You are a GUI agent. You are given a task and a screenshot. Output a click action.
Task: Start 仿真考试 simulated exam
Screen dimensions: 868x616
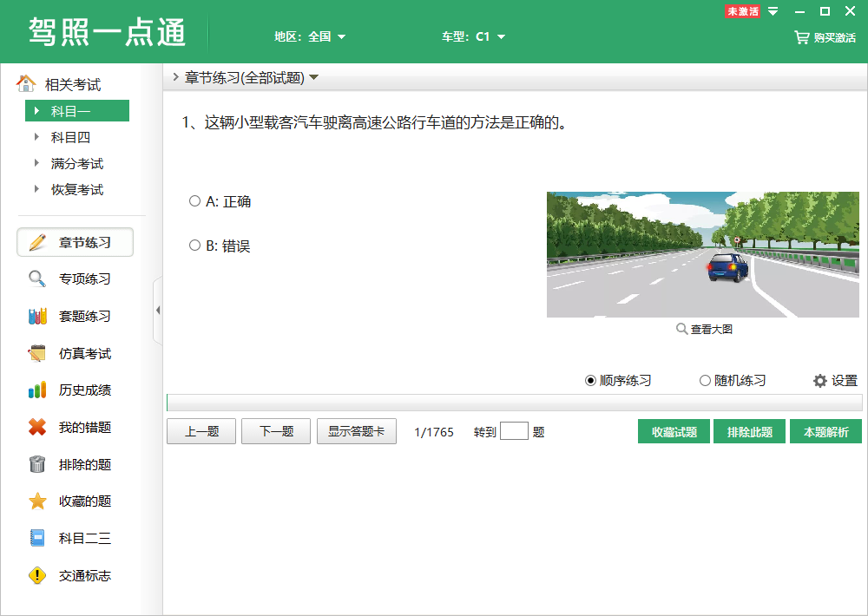pos(76,353)
